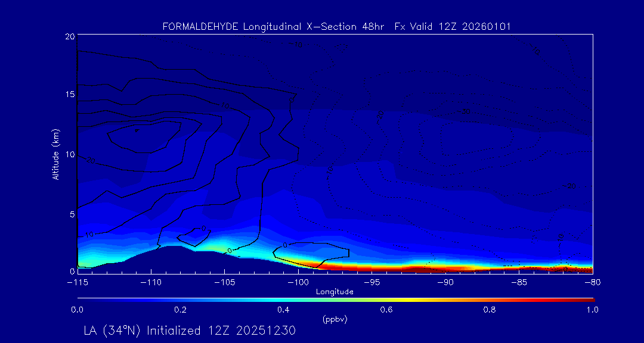
Task: Select the longitude tick label -110
Action: tap(151, 283)
